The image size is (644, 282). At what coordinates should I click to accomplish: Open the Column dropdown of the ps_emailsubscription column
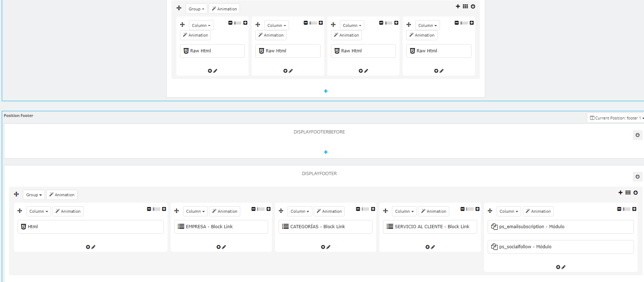(x=509, y=211)
